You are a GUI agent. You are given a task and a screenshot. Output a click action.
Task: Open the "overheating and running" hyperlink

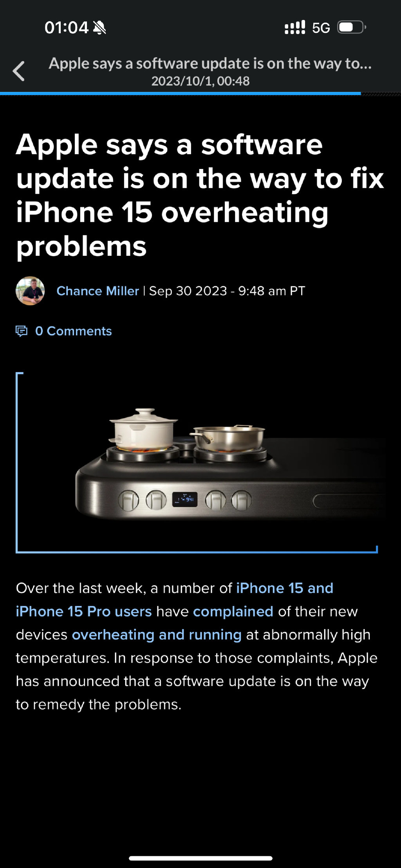click(x=157, y=635)
